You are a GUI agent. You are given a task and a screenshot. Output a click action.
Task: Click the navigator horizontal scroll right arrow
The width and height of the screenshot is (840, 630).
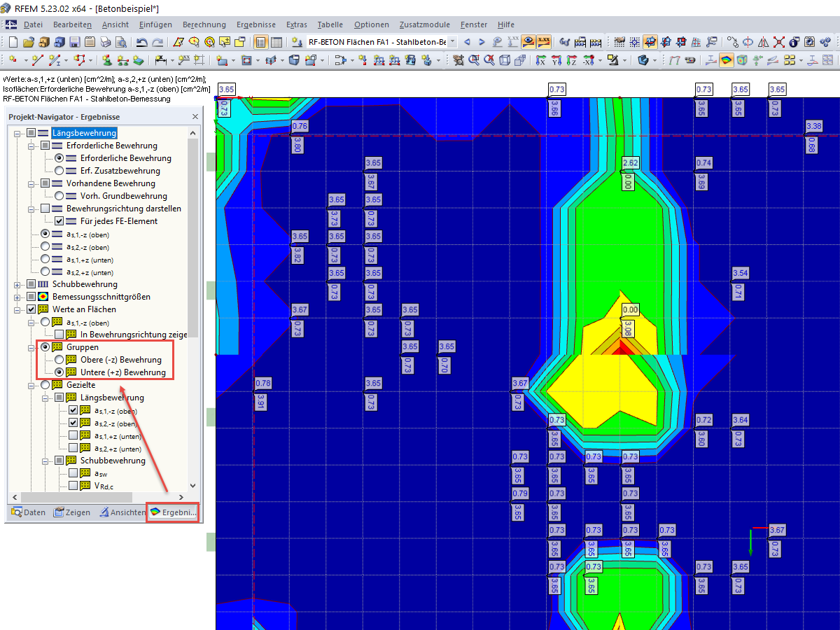tap(182, 496)
